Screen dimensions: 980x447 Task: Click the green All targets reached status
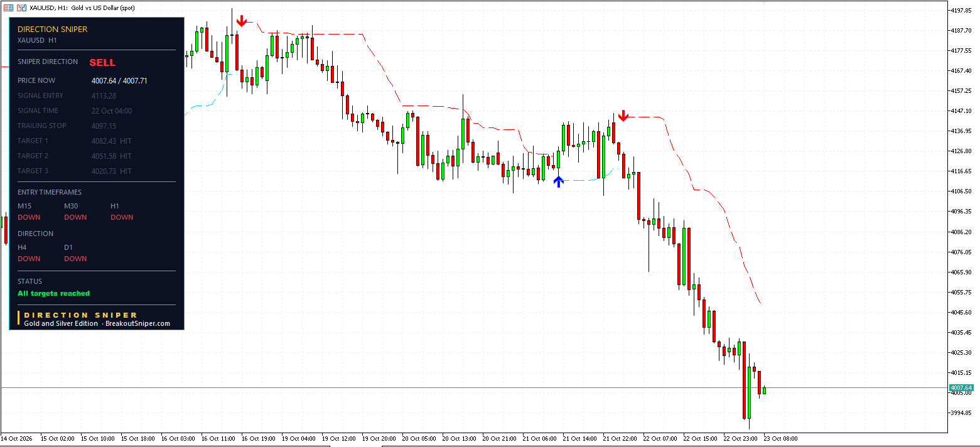[54, 294]
